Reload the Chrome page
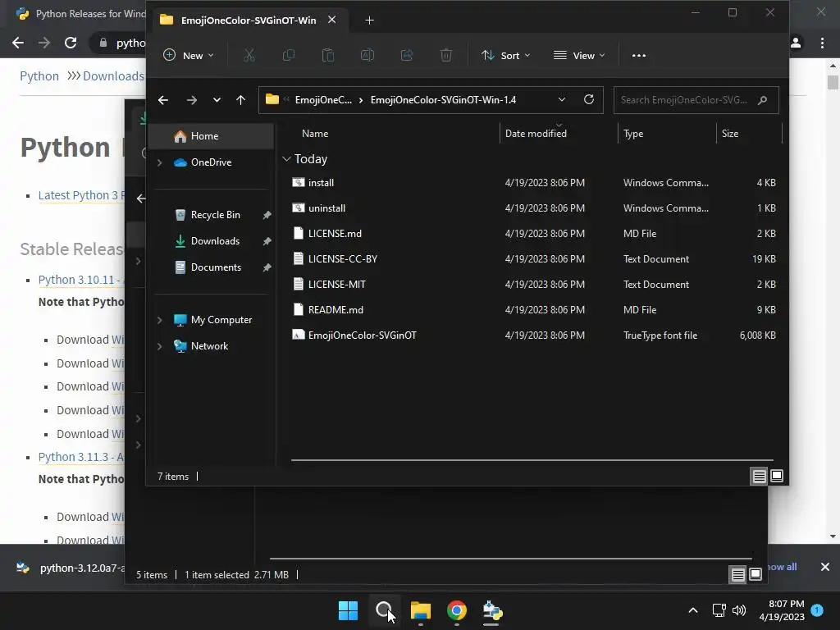This screenshot has width=840, height=630. coord(71,43)
